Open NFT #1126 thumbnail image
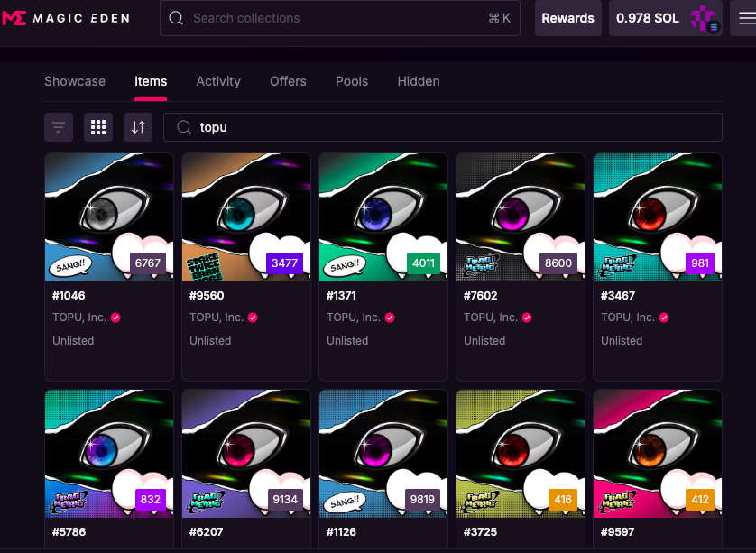The width and height of the screenshot is (756, 553). [383, 454]
